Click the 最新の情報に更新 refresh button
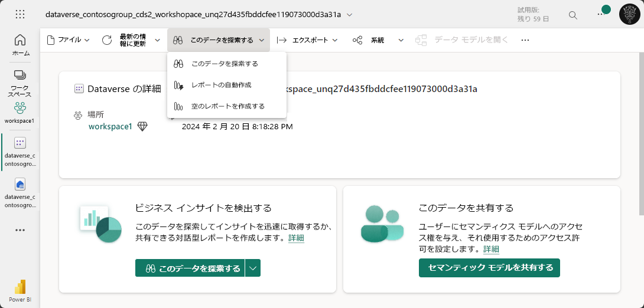644x308 pixels. click(x=126, y=40)
